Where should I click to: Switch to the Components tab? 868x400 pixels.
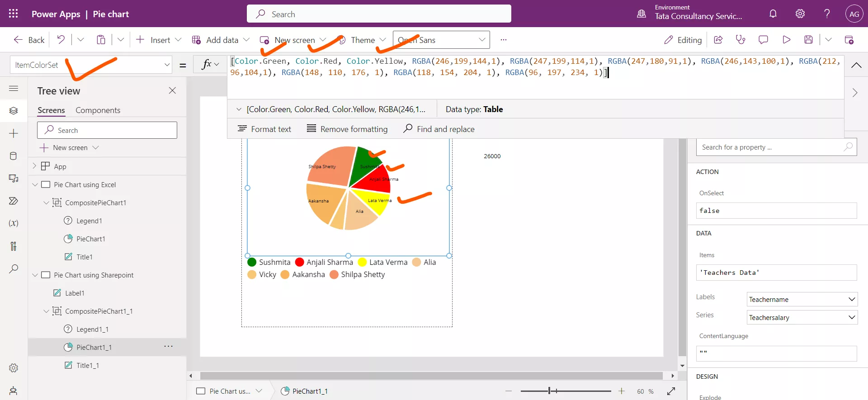tap(98, 110)
